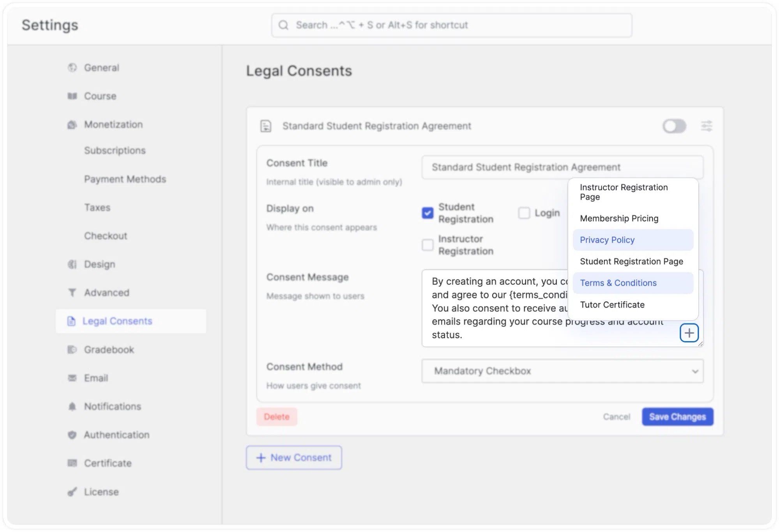
Task: Click the License key icon
Action: [72, 492]
